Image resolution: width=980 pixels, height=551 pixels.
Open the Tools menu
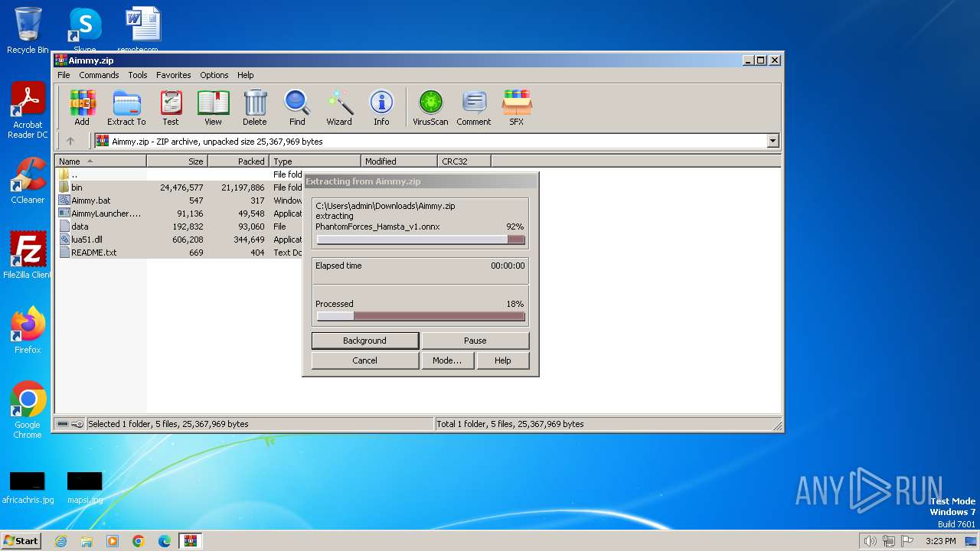pos(138,75)
